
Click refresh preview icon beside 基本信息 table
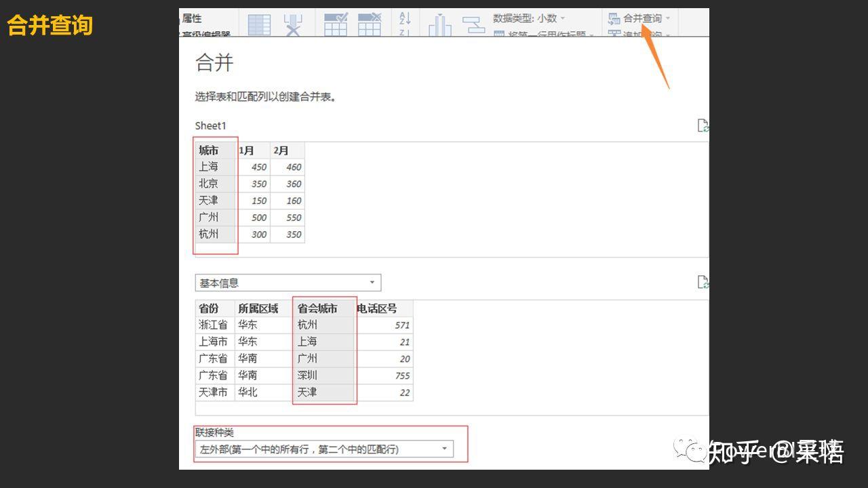pyautogui.click(x=703, y=281)
